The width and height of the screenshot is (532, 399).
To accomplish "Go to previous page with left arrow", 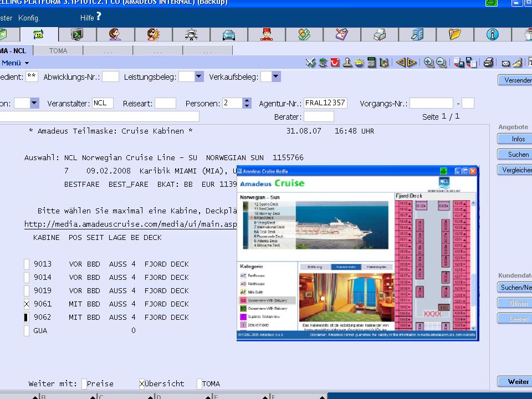I will click(401, 63).
